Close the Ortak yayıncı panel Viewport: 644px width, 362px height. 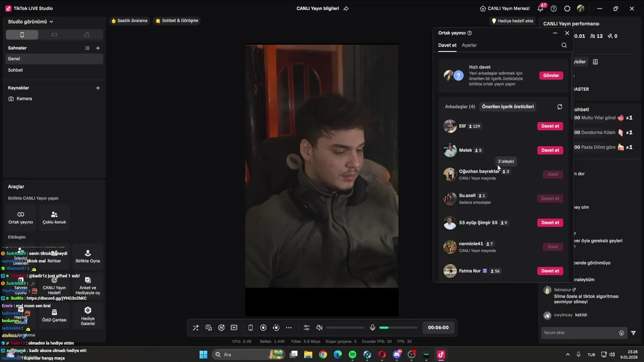[x=567, y=33]
